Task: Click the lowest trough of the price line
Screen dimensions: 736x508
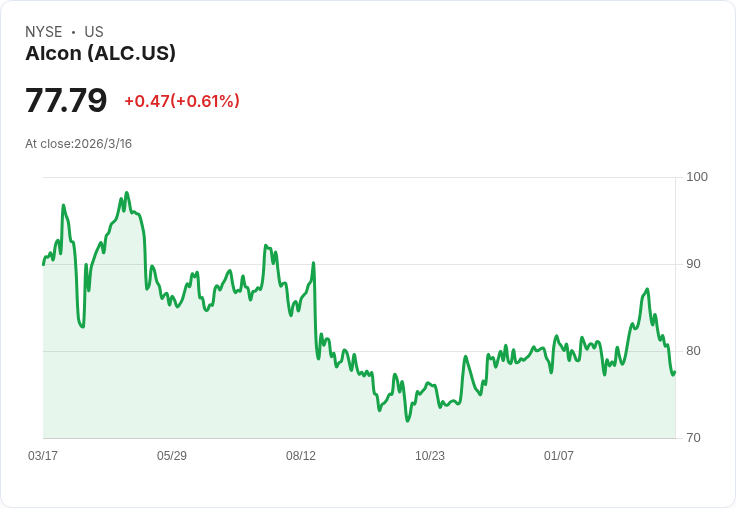Action: pyautogui.click(x=407, y=421)
